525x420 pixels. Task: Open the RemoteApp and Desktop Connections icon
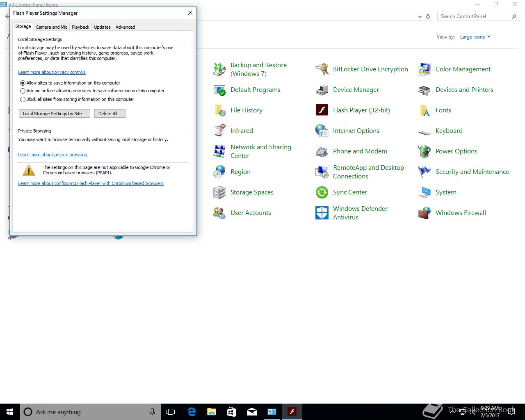point(322,172)
